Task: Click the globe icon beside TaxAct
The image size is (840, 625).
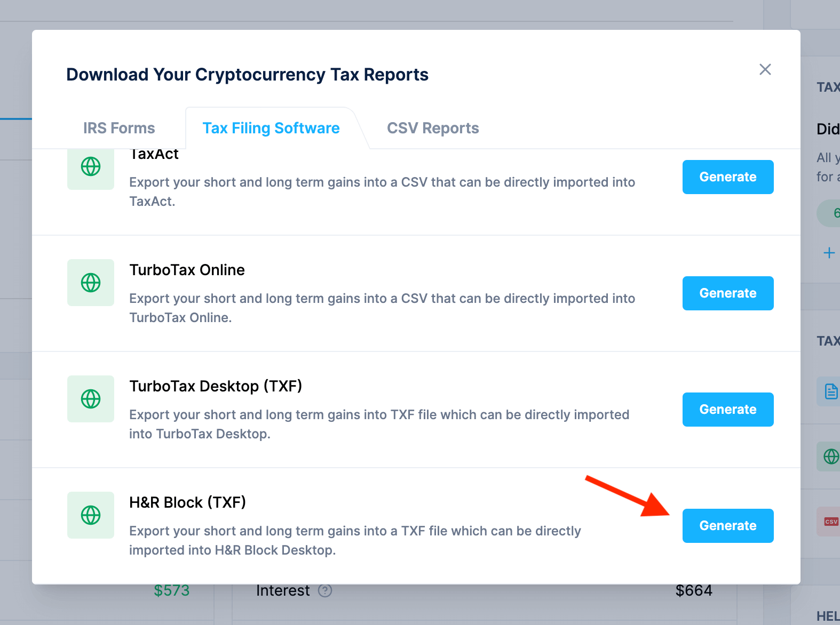Action: coord(90,166)
